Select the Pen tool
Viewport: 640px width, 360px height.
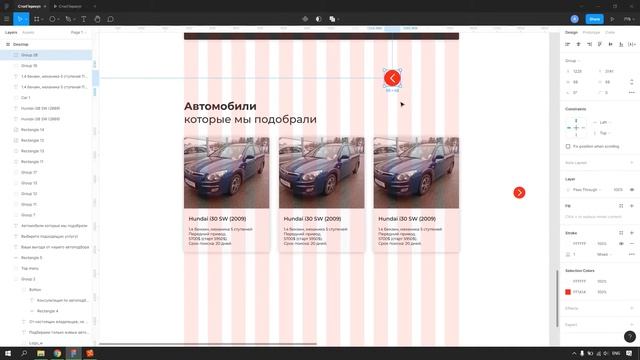click(x=68, y=19)
